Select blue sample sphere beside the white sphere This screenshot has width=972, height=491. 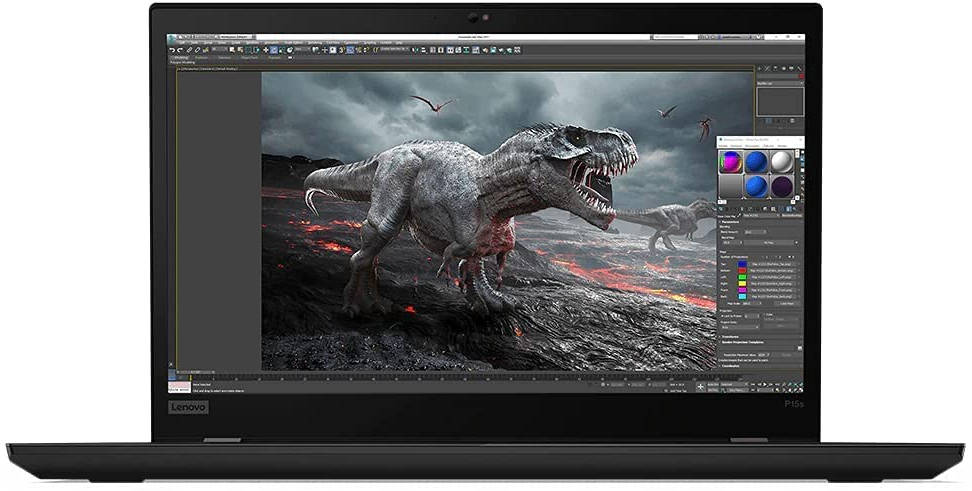click(x=757, y=161)
